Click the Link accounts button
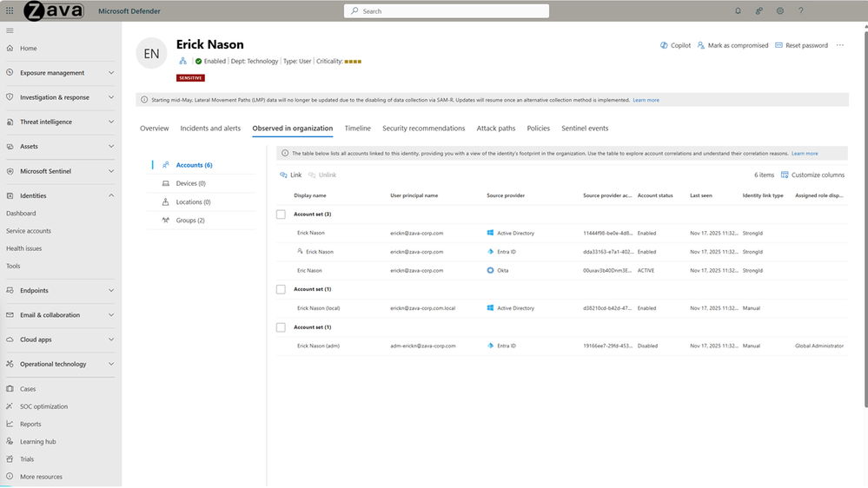Screen dimensions: 868x488 pyautogui.click(x=290, y=175)
